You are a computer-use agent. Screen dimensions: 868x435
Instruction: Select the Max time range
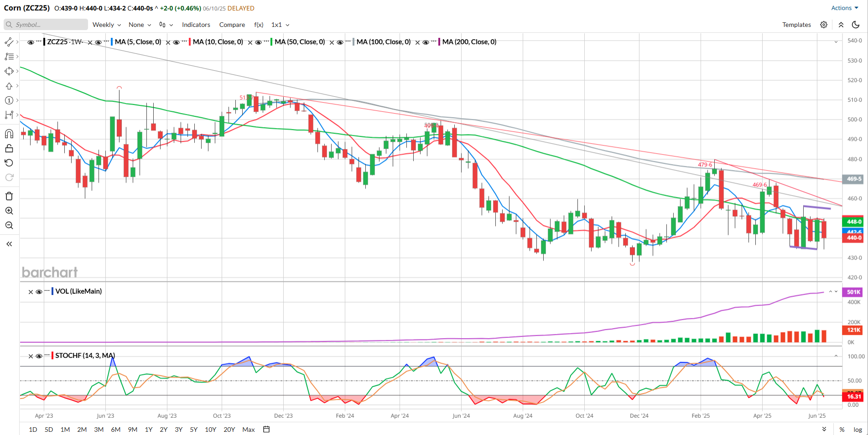point(249,430)
